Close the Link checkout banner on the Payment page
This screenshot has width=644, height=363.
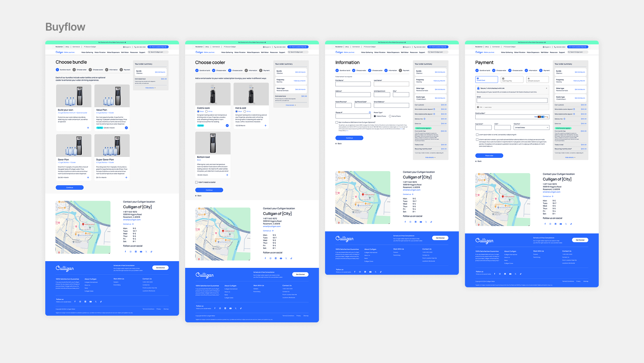pyautogui.click(x=546, y=88)
